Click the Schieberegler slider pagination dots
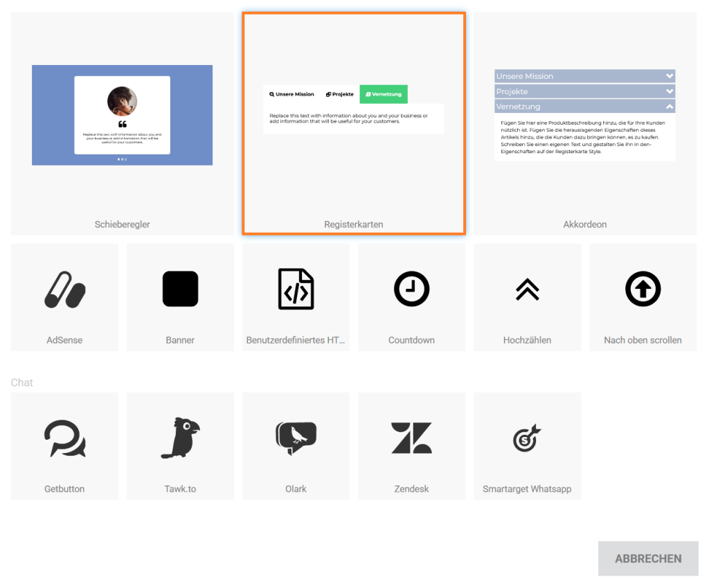Screen dimensions: 709x588 tap(122, 159)
